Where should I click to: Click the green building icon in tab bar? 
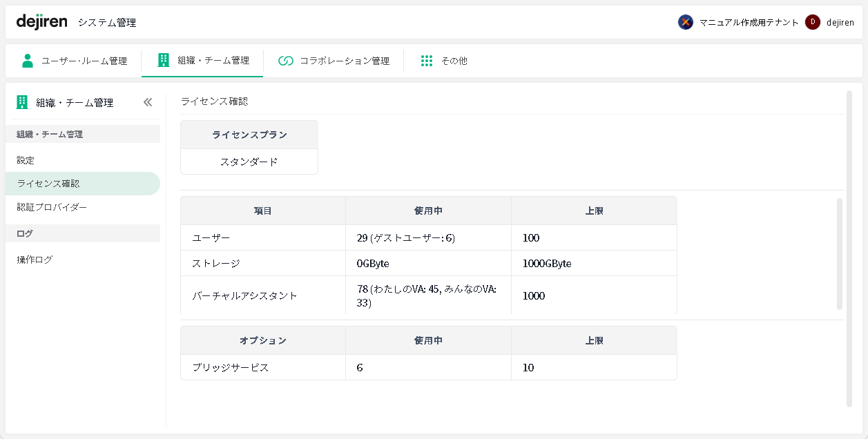[164, 60]
